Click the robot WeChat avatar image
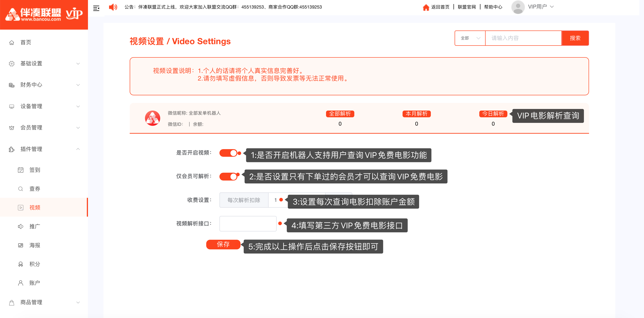This screenshot has width=644, height=318. 153,118
